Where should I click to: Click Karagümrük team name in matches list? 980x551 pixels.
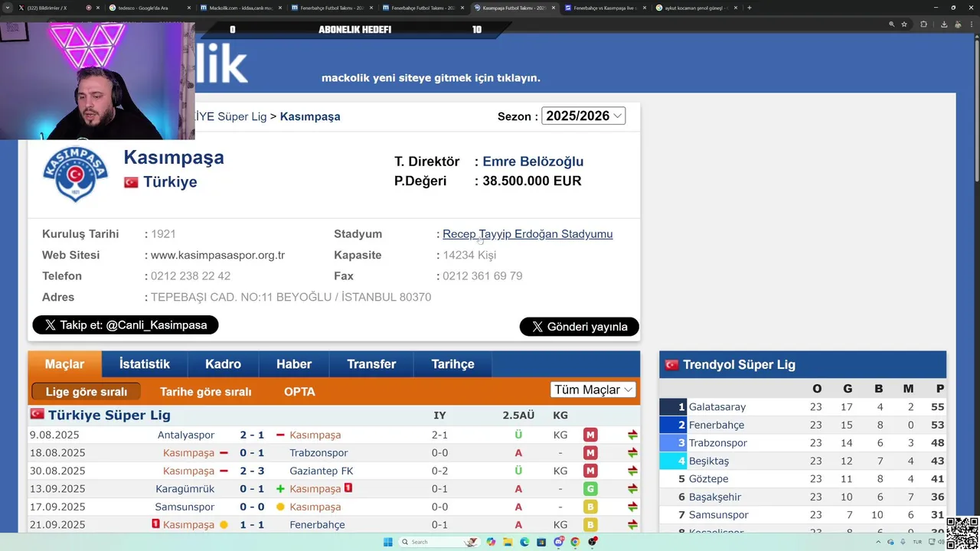pos(185,489)
